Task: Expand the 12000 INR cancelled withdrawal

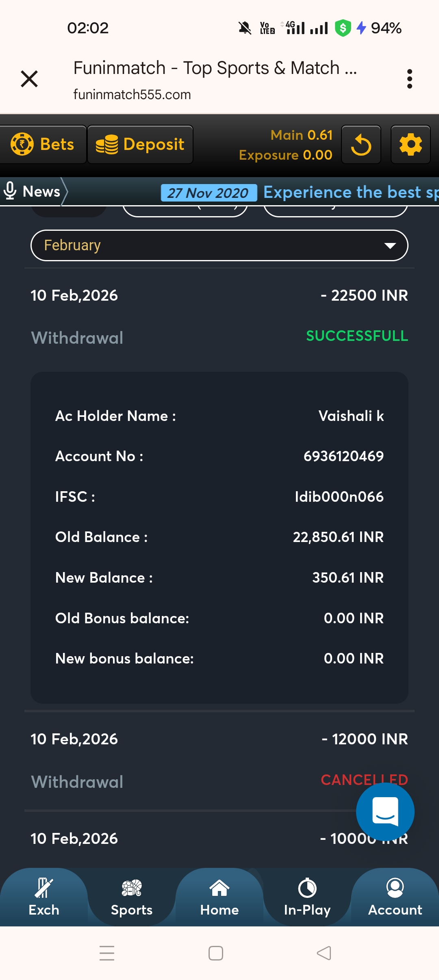Action: pos(219,759)
